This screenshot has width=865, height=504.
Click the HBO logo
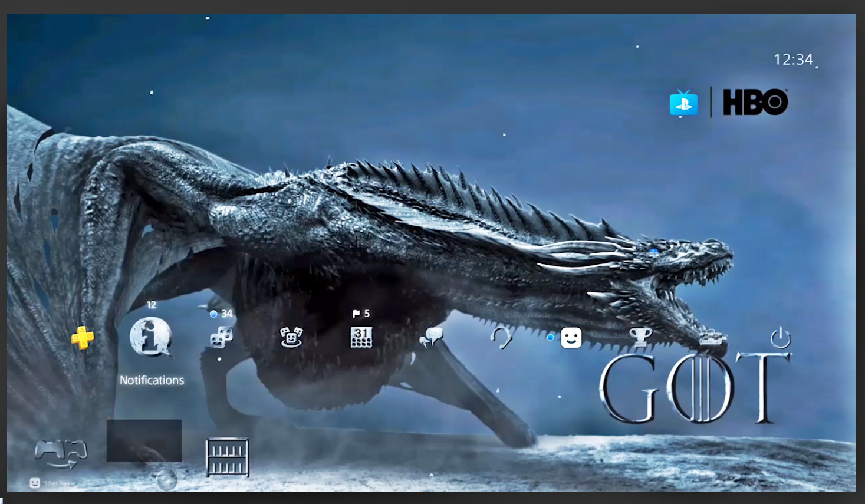pyautogui.click(x=755, y=102)
